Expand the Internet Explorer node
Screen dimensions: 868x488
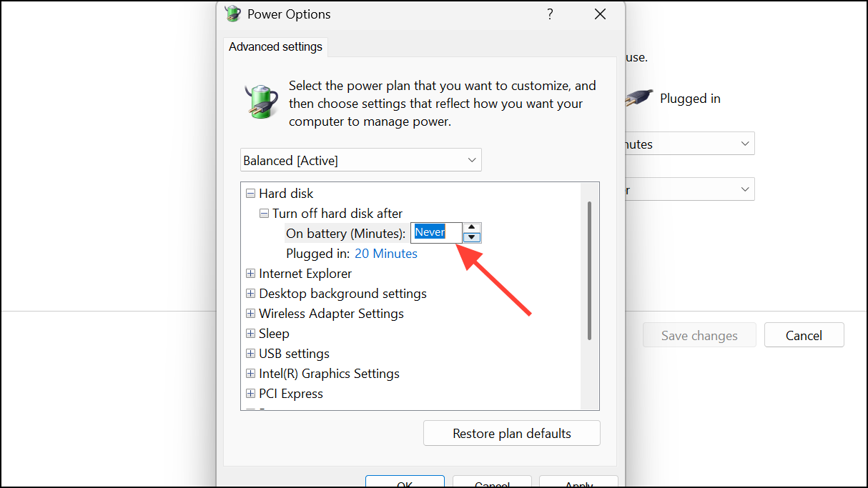click(x=250, y=274)
